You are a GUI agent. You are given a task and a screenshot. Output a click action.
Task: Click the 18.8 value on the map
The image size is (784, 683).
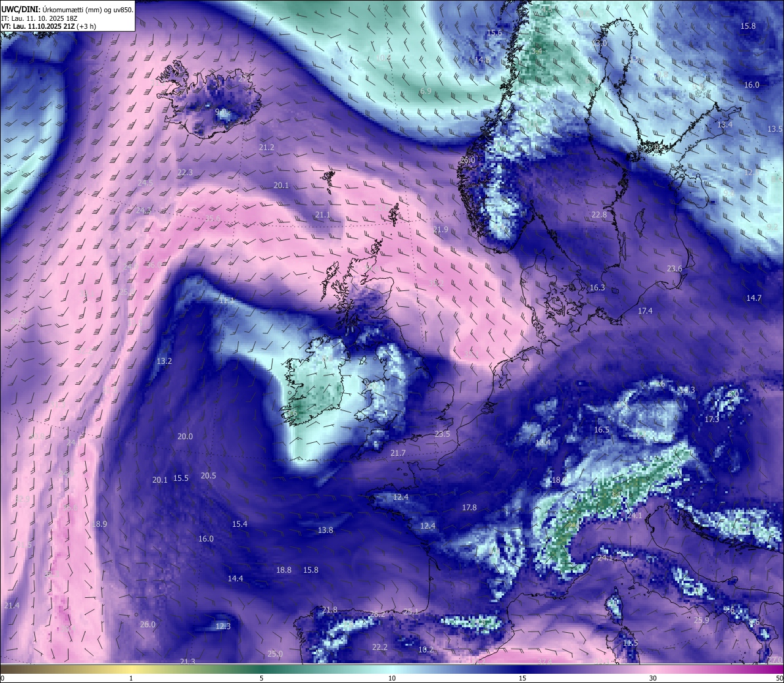pyautogui.click(x=284, y=570)
